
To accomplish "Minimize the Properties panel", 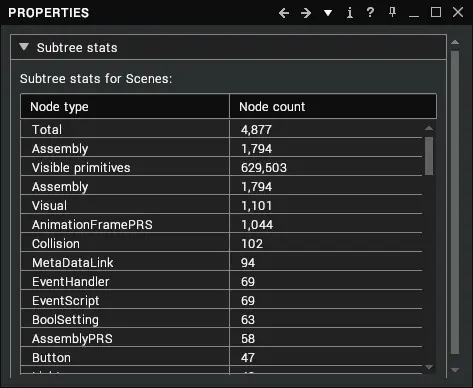I will coord(414,16).
